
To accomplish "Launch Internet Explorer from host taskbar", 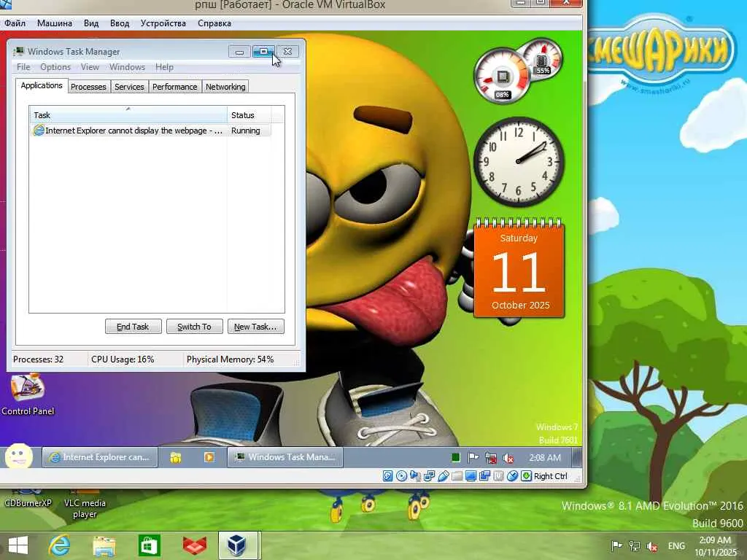I will click(x=60, y=545).
